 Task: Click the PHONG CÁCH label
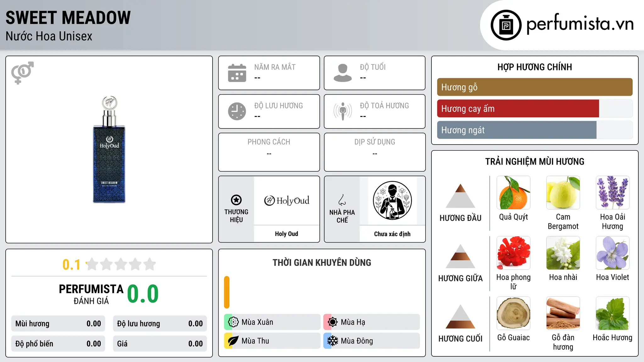point(269,142)
